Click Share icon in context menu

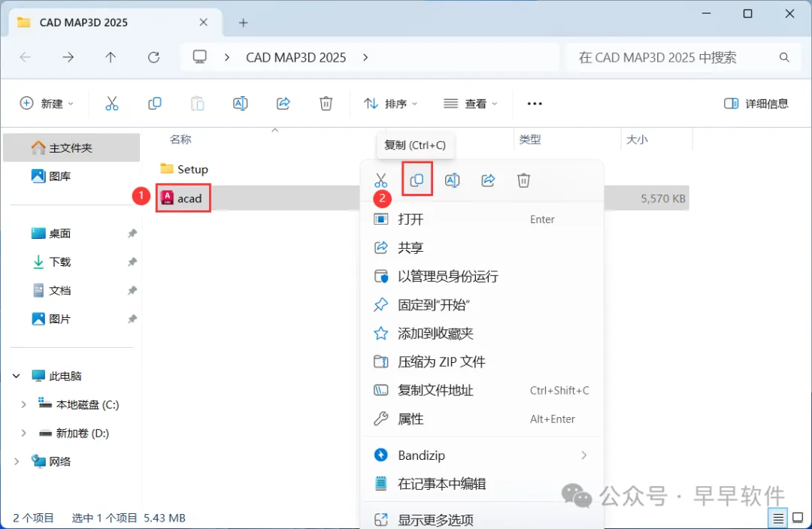coord(488,180)
